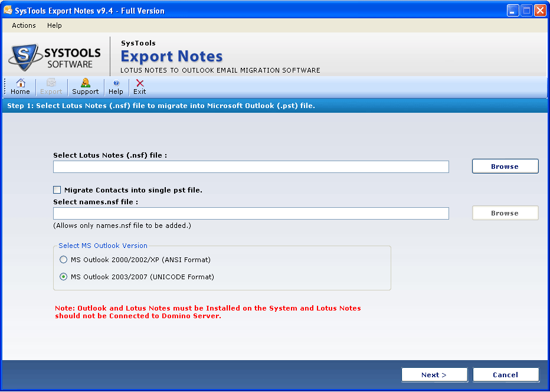
Task: Click the 'Export Notes' product heading
Action: point(172,57)
